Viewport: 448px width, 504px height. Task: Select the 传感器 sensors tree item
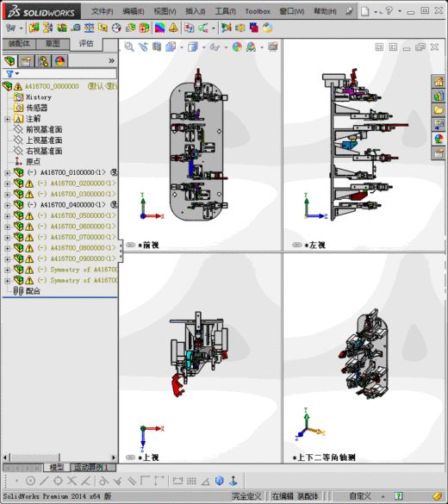pos(37,108)
